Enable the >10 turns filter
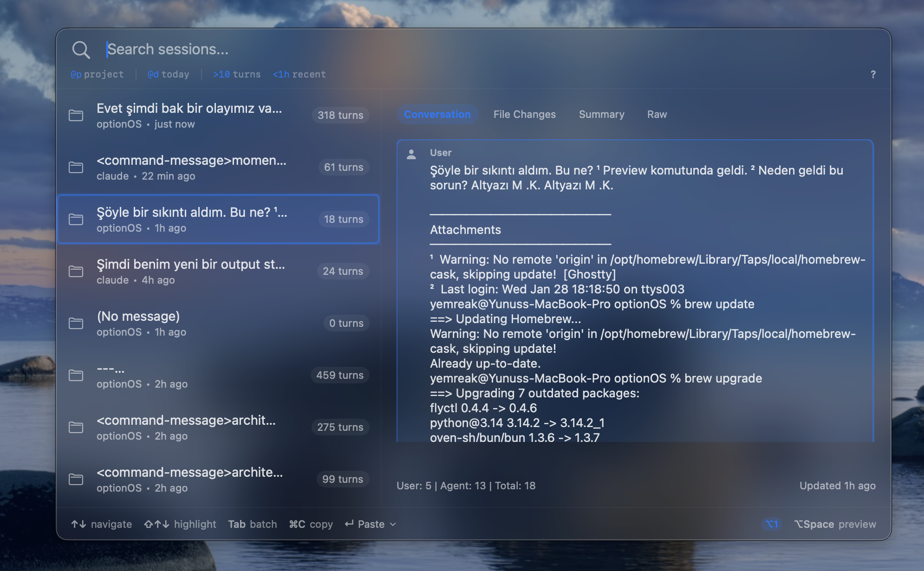Image resolution: width=924 pixels, height=571 pixels. [236, 74]
